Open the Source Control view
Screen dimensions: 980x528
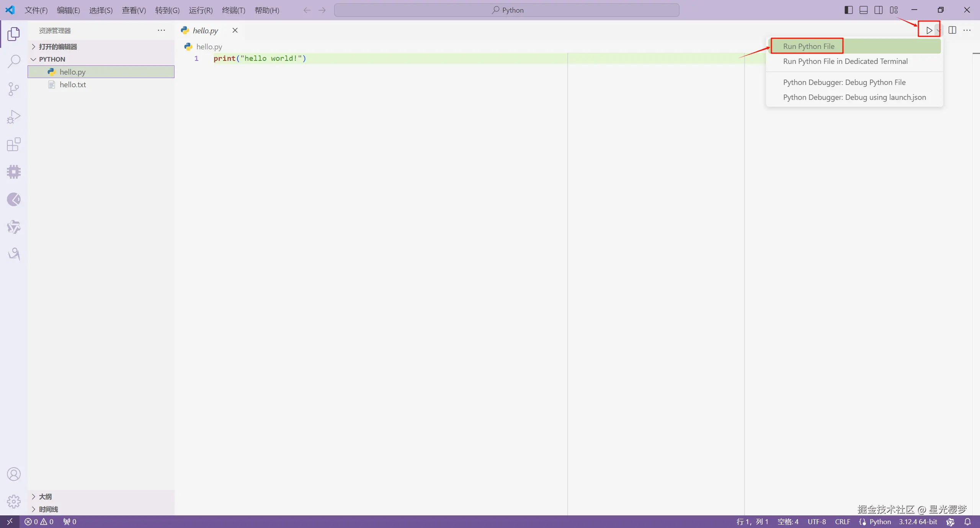[14, 89]
